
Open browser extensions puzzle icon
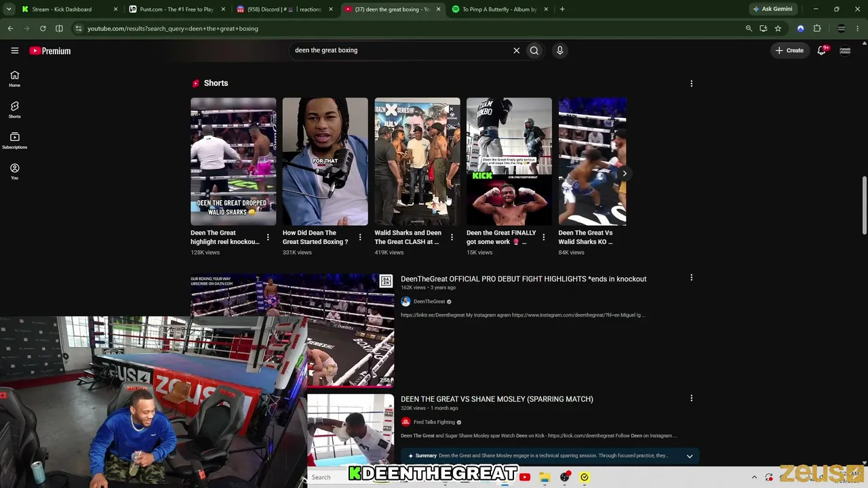coord(817,28)
